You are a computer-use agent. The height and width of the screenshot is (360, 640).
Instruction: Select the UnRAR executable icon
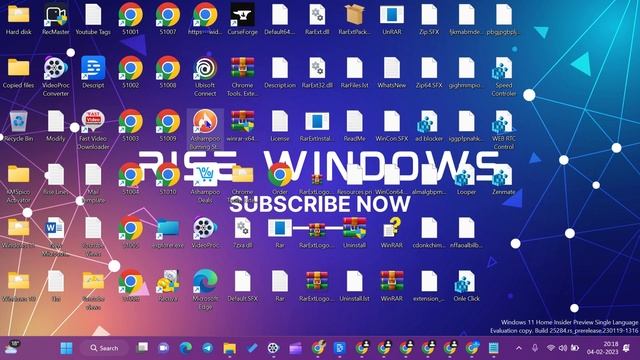tap(391, 19)
